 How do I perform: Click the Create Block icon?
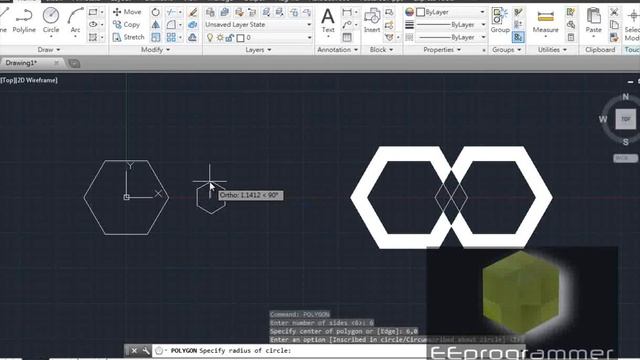[389, 12]
